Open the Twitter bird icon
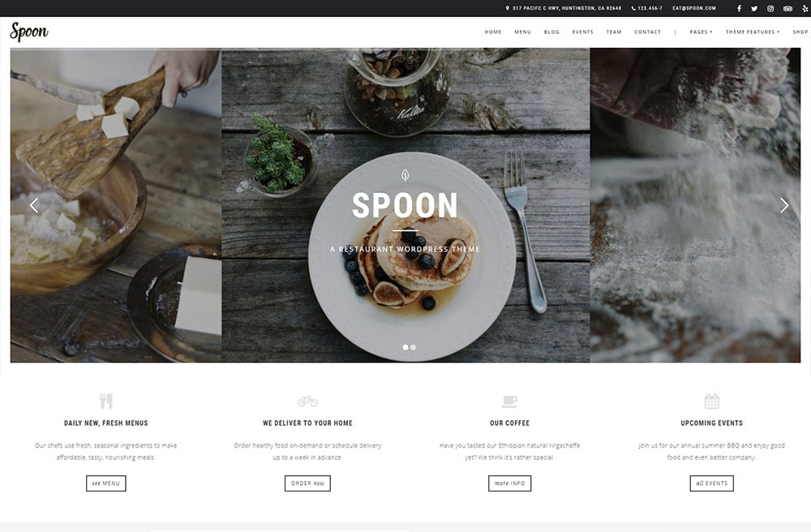This screenshot has width=811, height=532. click(754, 8)
